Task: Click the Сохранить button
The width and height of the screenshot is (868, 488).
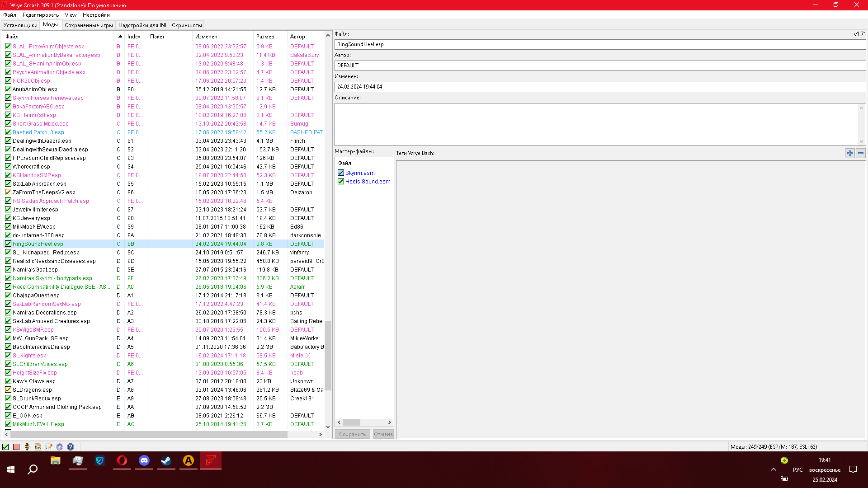Action: [x=352, y=434]
